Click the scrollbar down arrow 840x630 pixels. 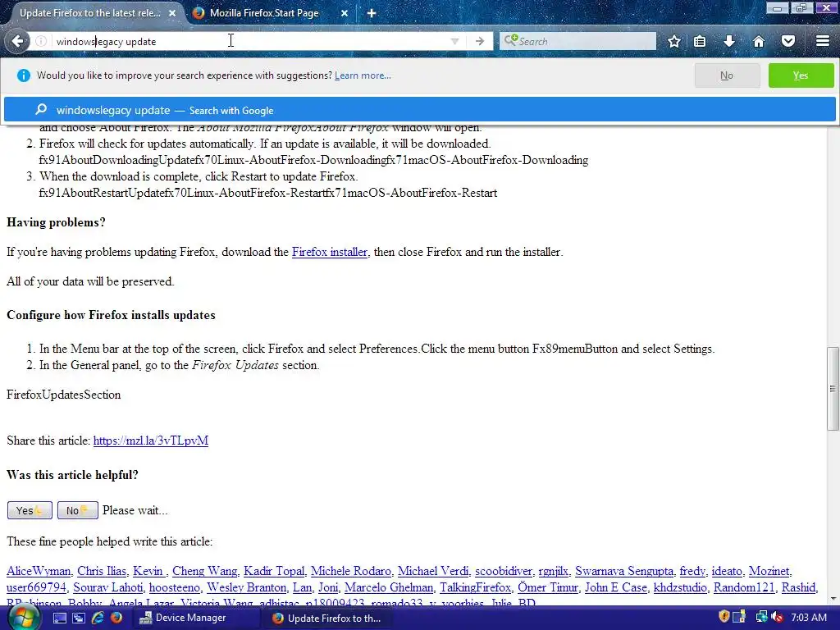click(x=833, y=599)
